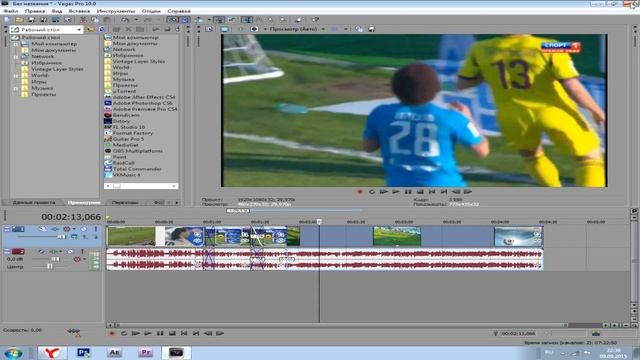Image resolution: width=640 pixels, height=360 pixels.
Task: Toggle loop playback in the timeline transport
Action: click(124, 333)
